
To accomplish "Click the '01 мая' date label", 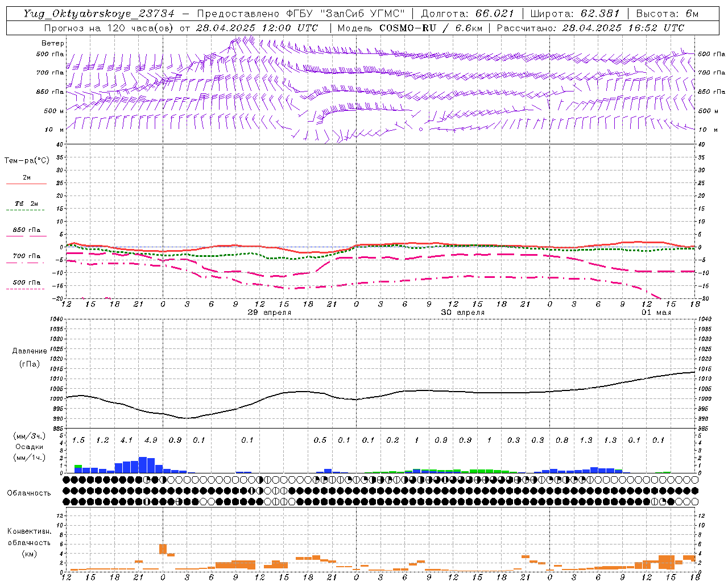I will 656,313.
